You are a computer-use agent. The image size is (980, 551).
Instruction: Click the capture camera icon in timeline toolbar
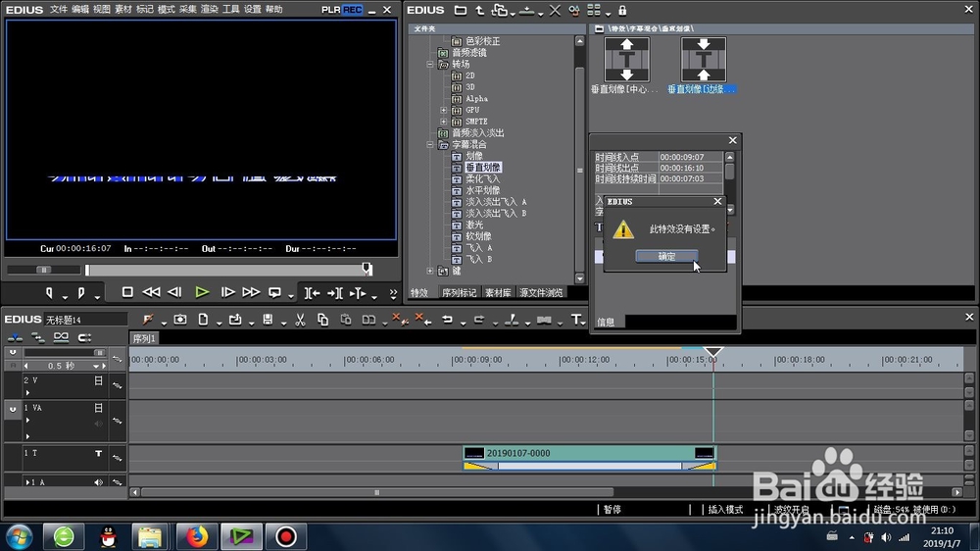[x=180, y=320]
